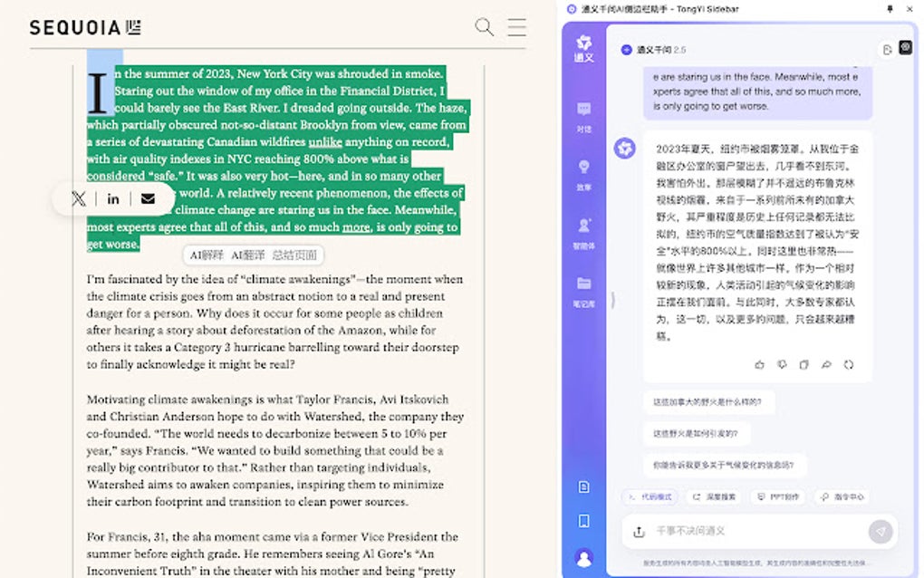
Task: Open the 指令中心 command center chip
Action: 842,496
